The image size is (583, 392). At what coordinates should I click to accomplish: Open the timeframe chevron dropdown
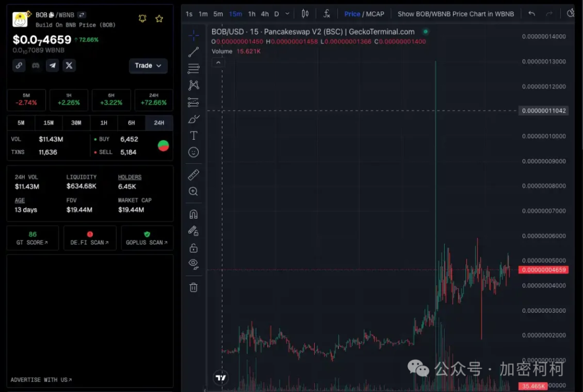click(287, 14)
